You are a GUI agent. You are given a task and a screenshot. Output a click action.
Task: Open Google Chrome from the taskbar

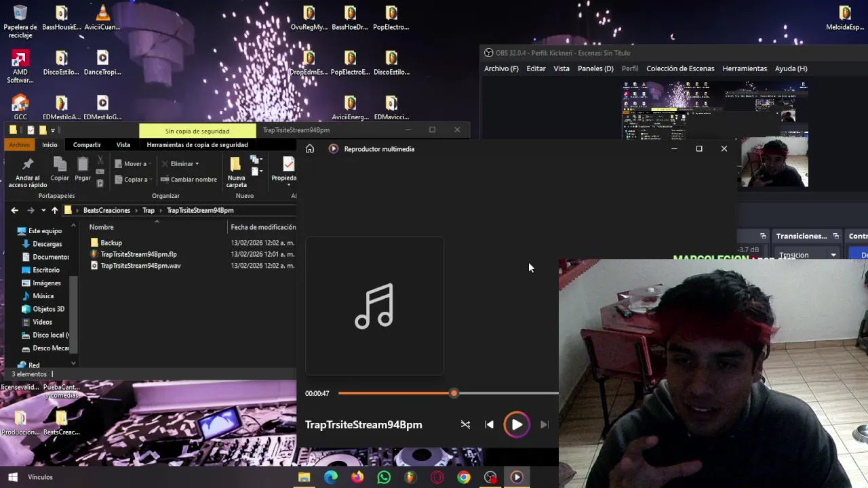(x=464, y=477)
